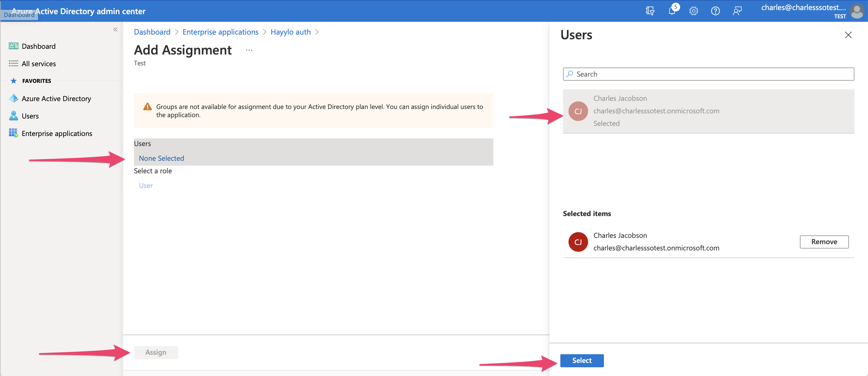This screenshot has height=376, width=868.
Task: Navigate to the Hayylo auth breadcrumb
Action: (291, 32)
